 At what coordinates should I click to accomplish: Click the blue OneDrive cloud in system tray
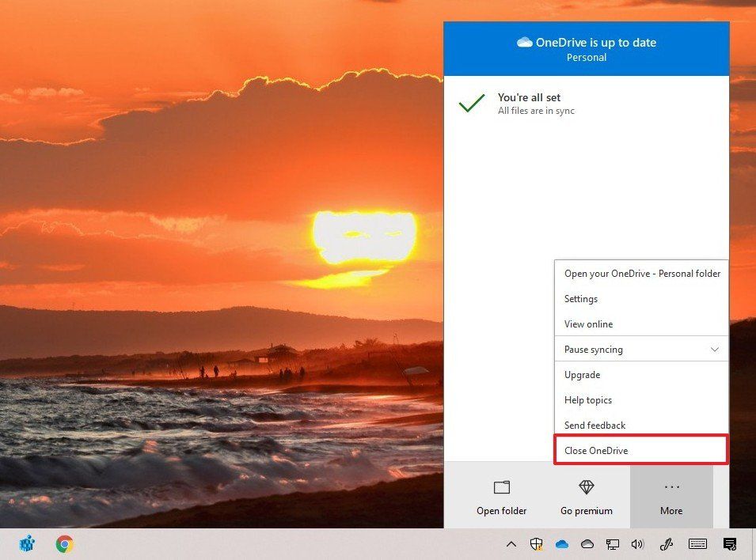click(x=562, y=544)
